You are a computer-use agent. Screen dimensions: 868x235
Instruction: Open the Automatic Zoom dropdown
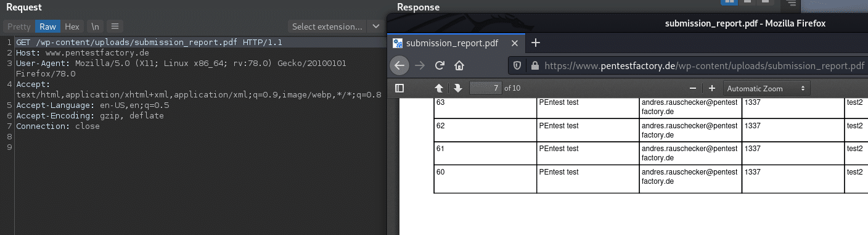767,88
